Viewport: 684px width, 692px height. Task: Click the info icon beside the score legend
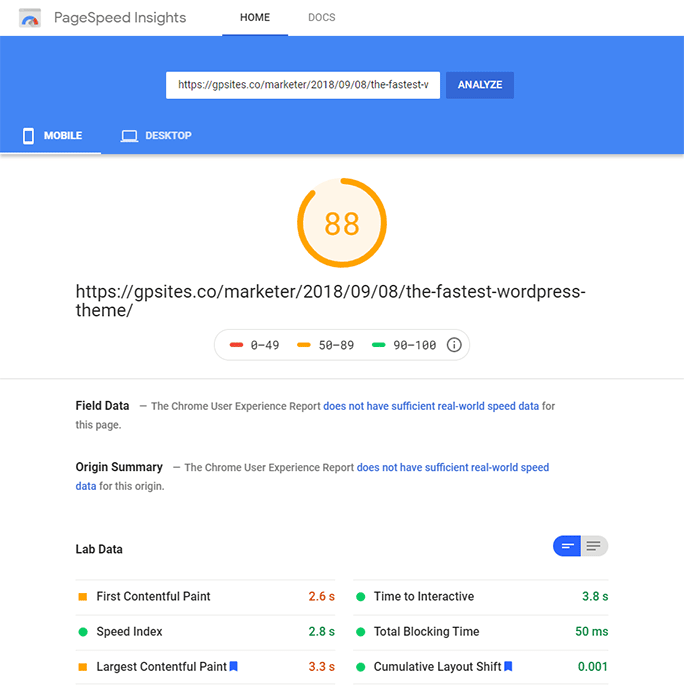(454, 345)
